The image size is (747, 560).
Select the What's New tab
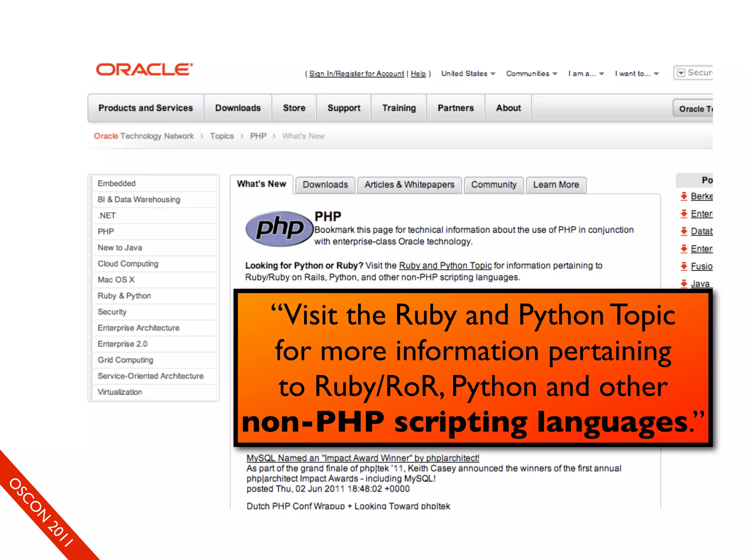[x=262, y=184]
